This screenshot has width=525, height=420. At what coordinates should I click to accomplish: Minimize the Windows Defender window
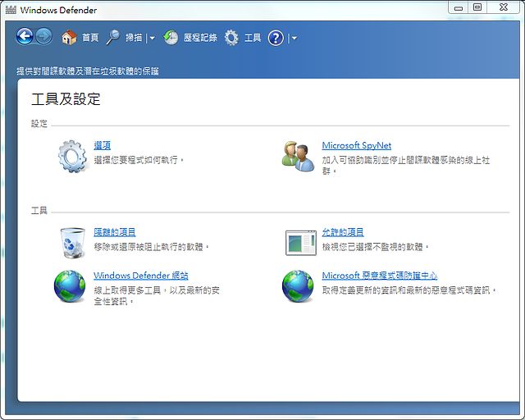[x=459, y=7]
